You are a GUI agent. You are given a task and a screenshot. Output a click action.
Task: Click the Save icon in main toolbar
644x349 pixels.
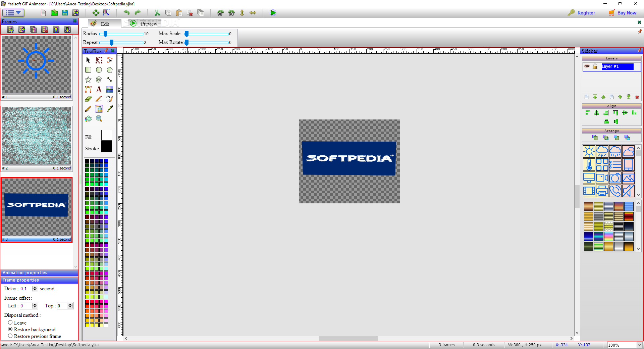pyautogui.click(x=65, y=13)
